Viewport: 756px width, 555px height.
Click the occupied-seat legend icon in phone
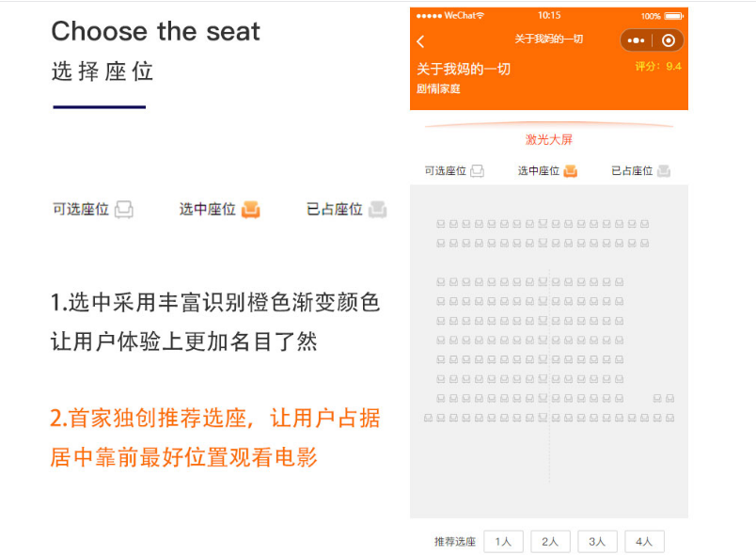(664, 171)
